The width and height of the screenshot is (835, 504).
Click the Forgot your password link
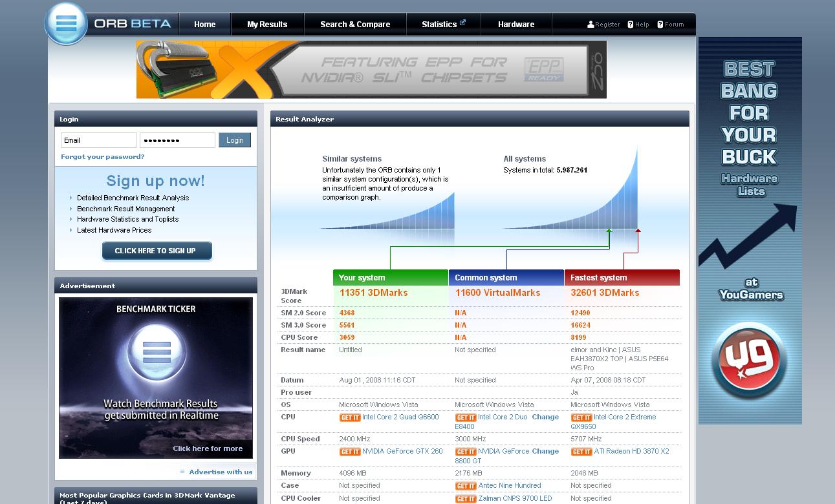coord(103,157)
